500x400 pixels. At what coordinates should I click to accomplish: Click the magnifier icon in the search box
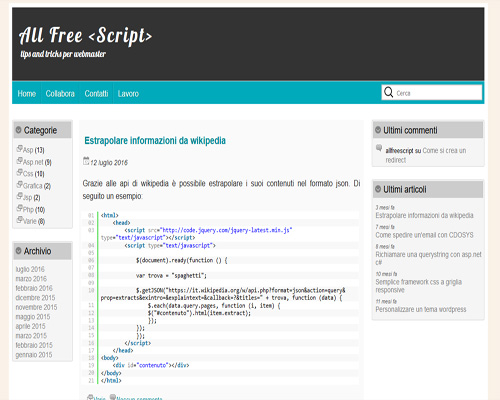[x=388, y=92]
